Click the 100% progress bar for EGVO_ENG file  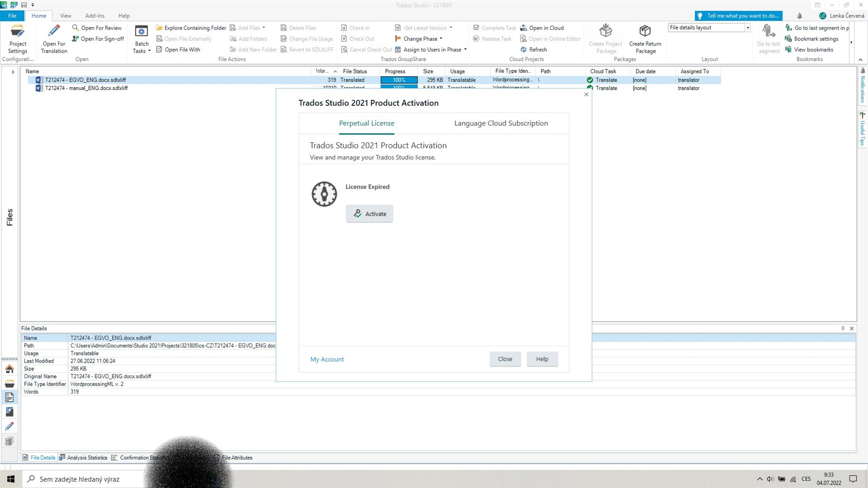coord(398,80)
